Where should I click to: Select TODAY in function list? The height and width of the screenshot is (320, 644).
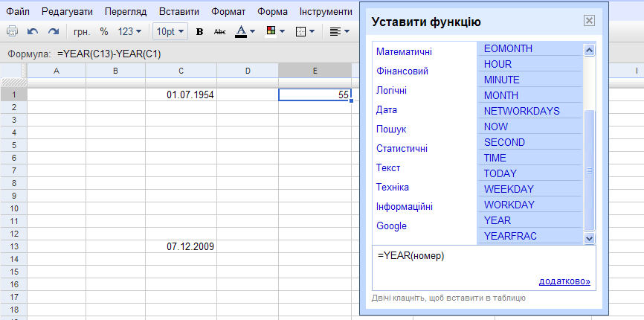click(x=529, y=173)
